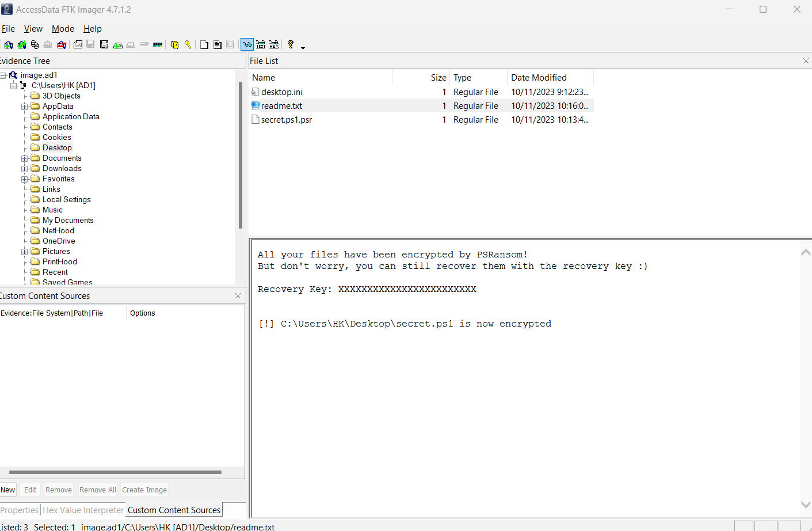Click the grayed Create Custom Content Image icon
The width and height of the screenshot is (812, 531).
131,45
